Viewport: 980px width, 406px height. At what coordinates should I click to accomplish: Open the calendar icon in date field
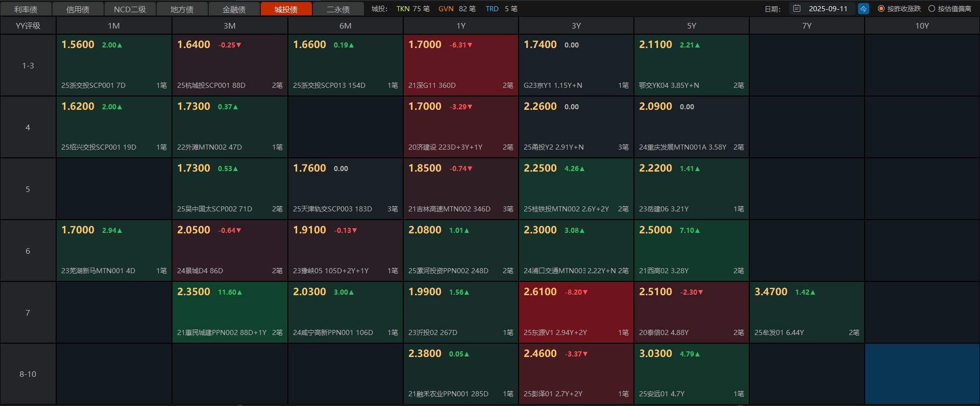pos(796,9)
